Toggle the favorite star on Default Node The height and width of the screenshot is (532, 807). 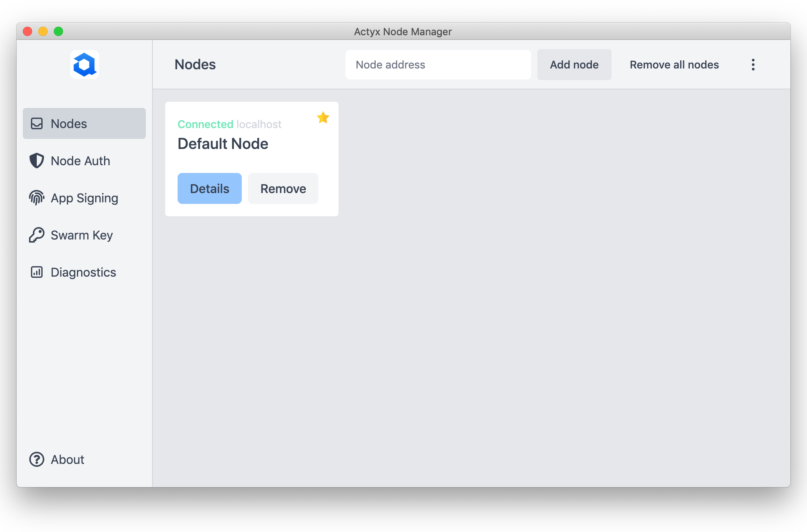(x=323, y=117)
